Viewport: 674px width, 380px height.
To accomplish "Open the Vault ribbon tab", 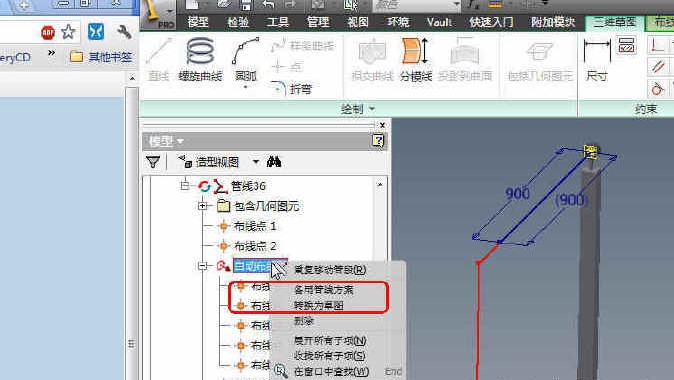I will [x=439, y=22].
